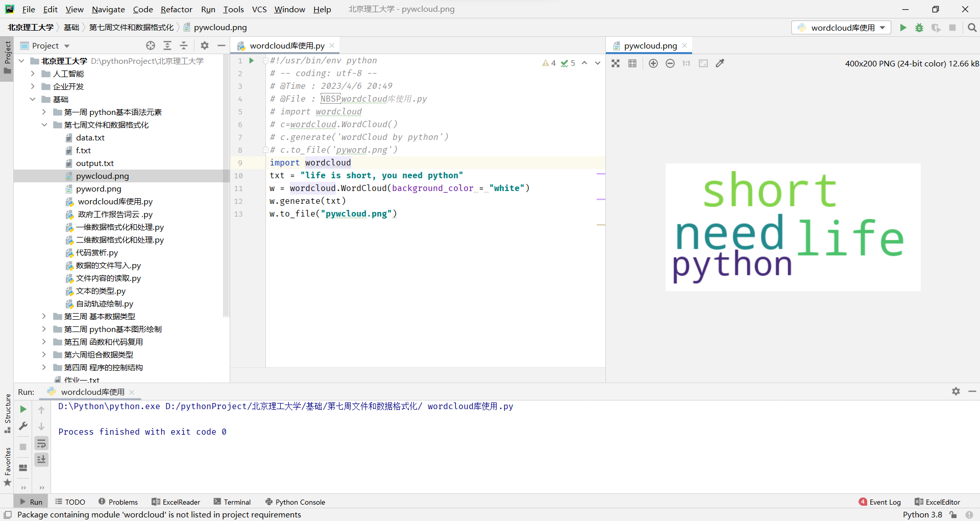Viewport: 980px width, 521px height.
Task: Click the warnings count indicator in the editor
Action: [549, 63]
